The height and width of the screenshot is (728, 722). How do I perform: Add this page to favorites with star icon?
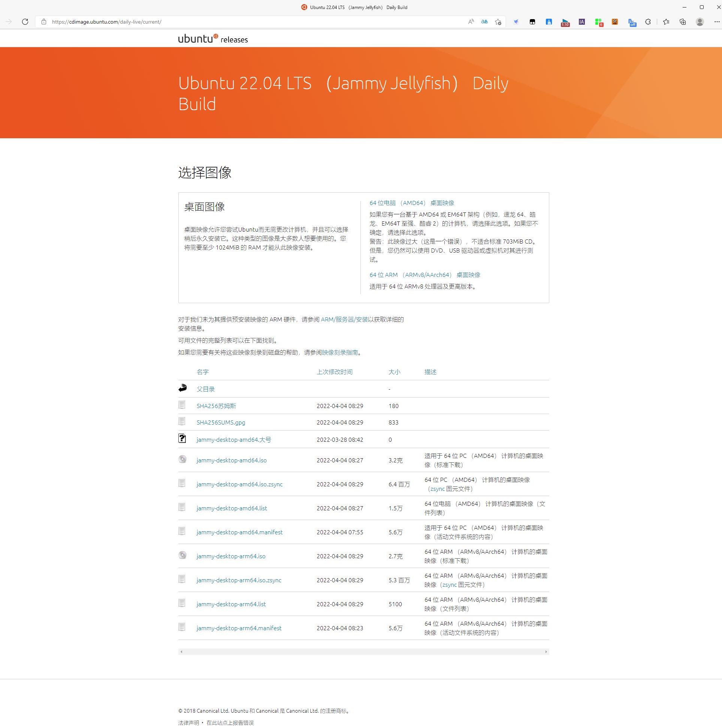(x=498, y=22)
